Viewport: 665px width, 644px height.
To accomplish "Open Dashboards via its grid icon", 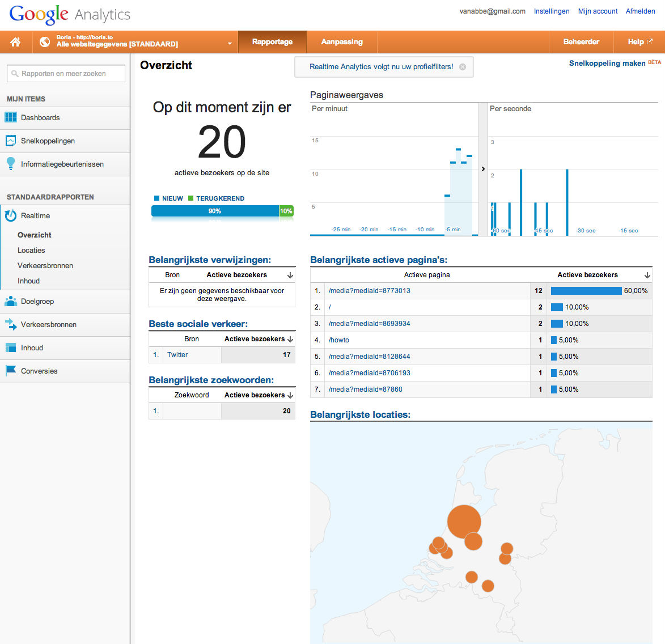I will click(x=11, y=117).
